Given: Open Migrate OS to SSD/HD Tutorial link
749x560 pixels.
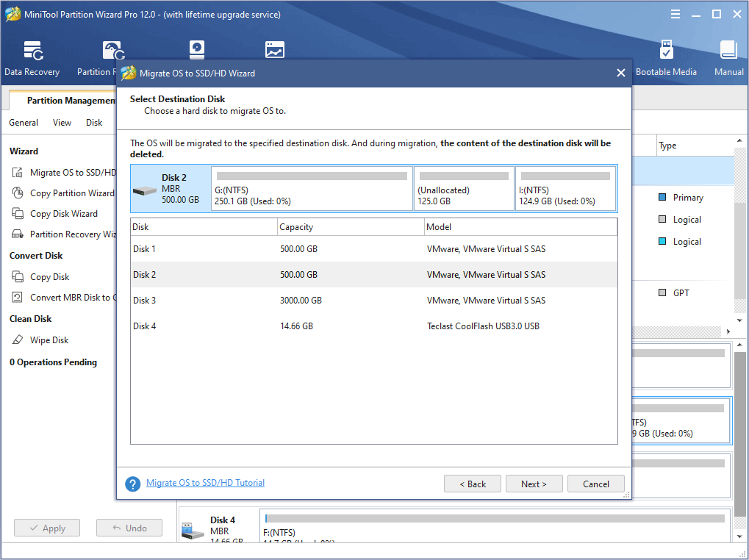Looking at the screenshot, I should click(205, 483).
